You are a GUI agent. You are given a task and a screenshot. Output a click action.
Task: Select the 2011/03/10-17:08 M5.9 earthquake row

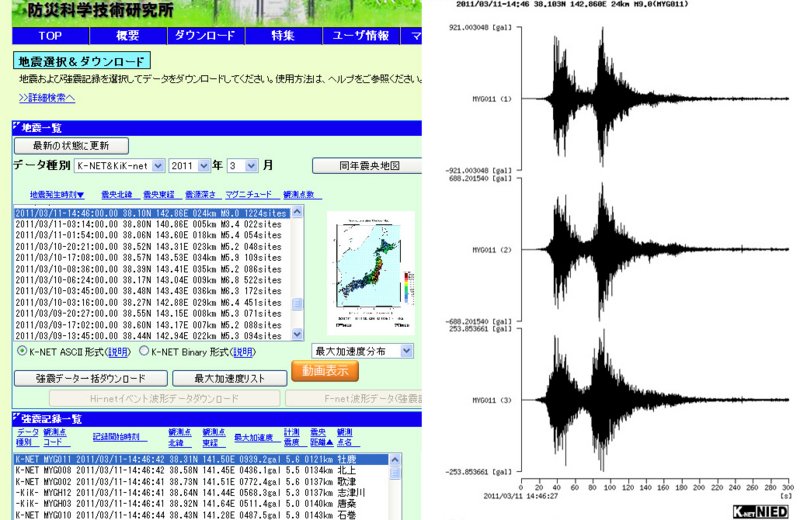click(152, 258)
